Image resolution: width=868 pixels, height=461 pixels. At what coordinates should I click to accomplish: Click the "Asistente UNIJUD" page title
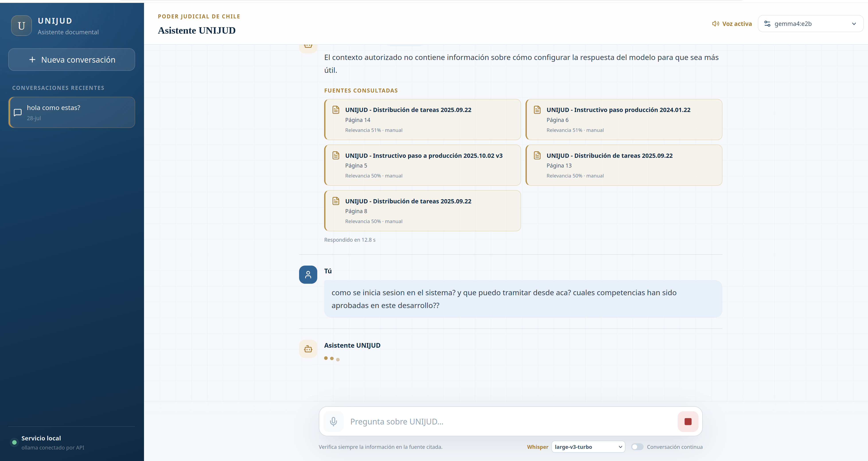[197, 30]
